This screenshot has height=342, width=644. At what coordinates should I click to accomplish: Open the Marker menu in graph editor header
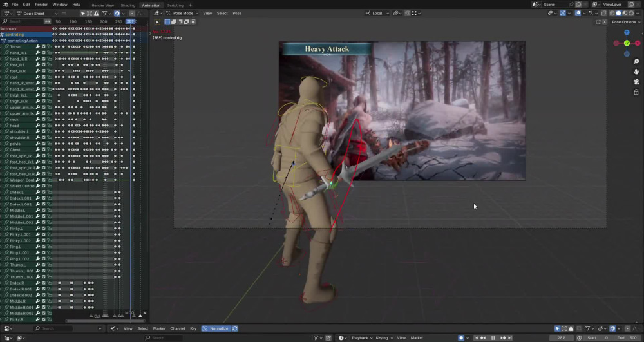tap(159, 328)
